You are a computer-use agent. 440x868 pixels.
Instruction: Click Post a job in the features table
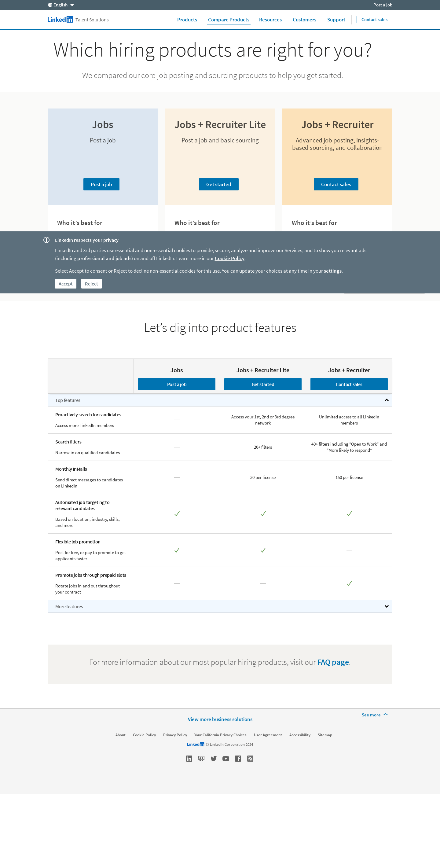point(177,384)
